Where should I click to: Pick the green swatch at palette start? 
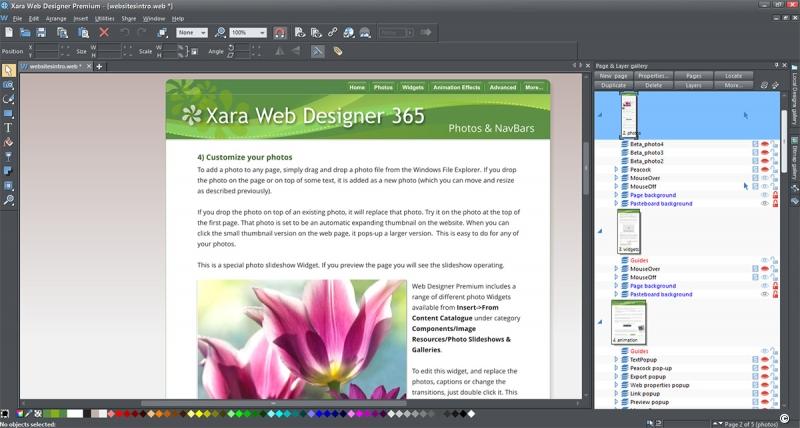47,414
